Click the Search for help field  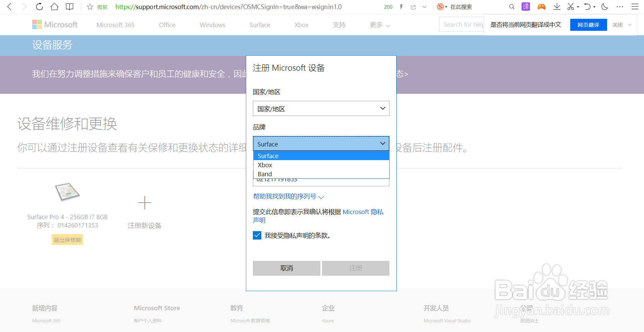(x=462, y=24)
